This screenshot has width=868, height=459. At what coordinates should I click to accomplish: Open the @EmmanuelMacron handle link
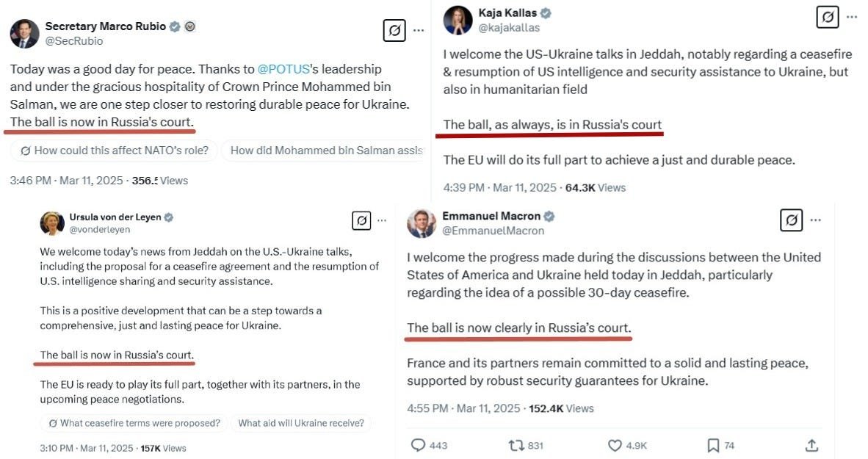(x=493, y=231)
